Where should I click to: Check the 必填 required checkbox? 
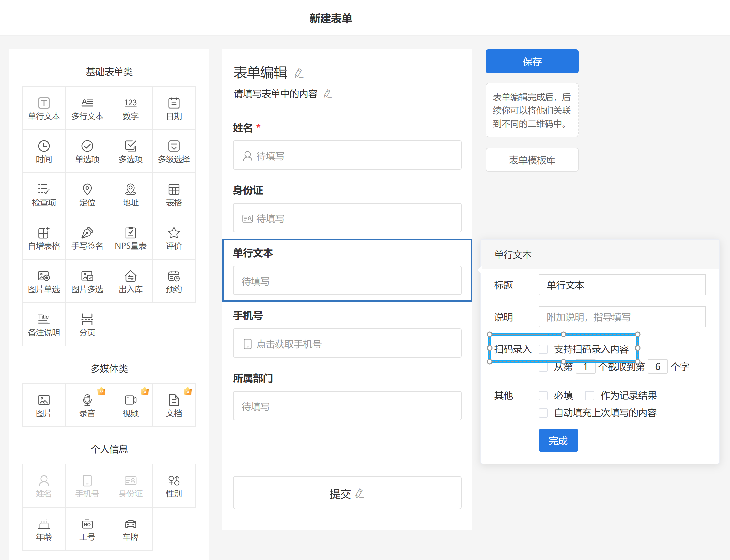coord(543,395)
